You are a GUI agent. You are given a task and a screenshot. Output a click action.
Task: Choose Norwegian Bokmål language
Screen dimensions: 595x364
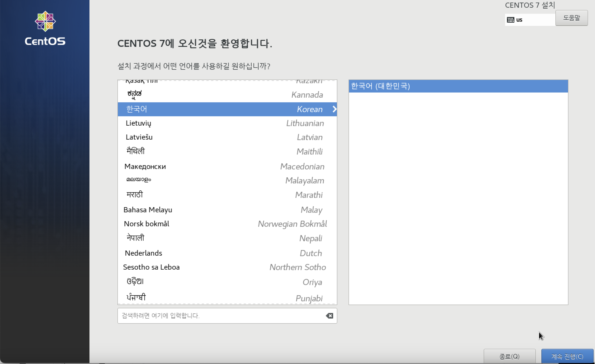click(227, 224)
